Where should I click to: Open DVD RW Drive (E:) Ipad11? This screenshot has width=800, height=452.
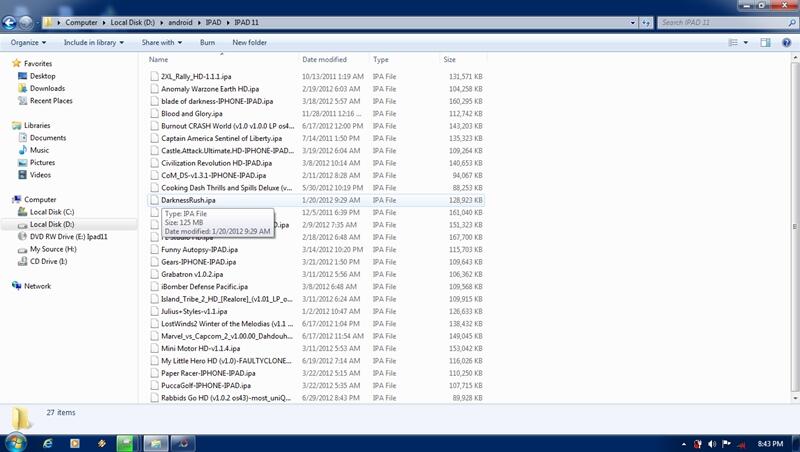point(68,237)
